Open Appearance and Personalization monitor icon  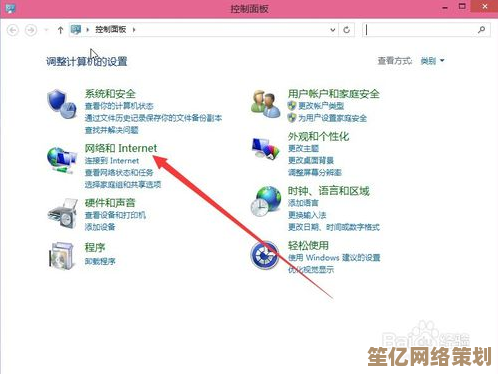[265, 148]
